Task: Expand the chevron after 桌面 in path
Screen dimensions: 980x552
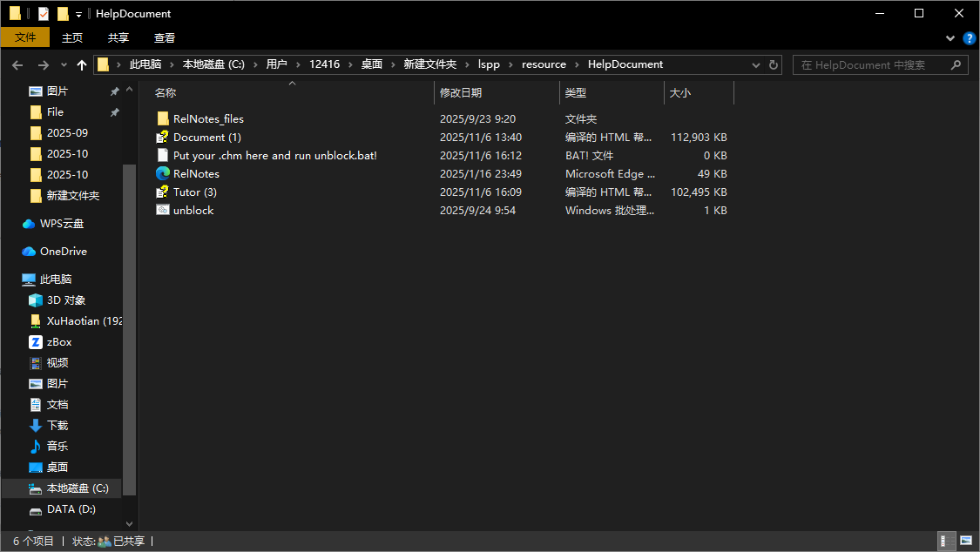Action: (x=393, y=65)
